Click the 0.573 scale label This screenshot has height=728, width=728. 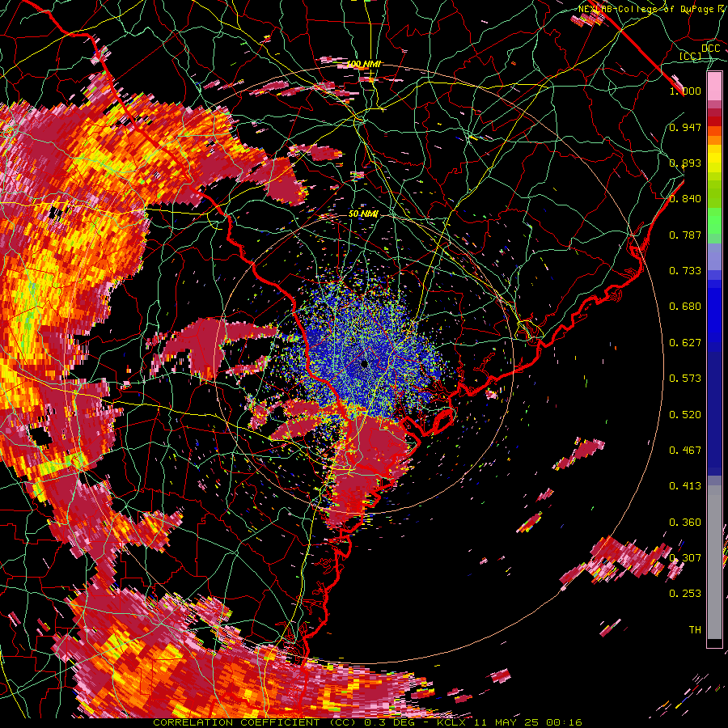685,378
